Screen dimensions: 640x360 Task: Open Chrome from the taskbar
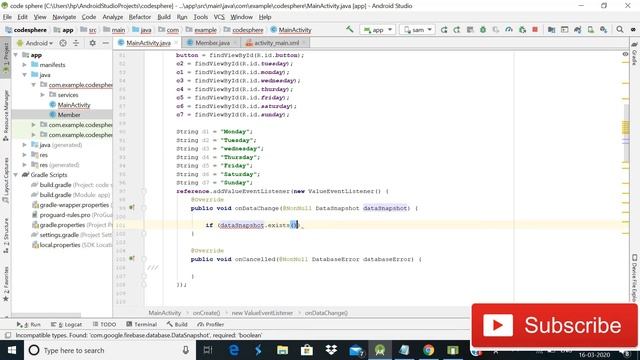pos(428,350)
